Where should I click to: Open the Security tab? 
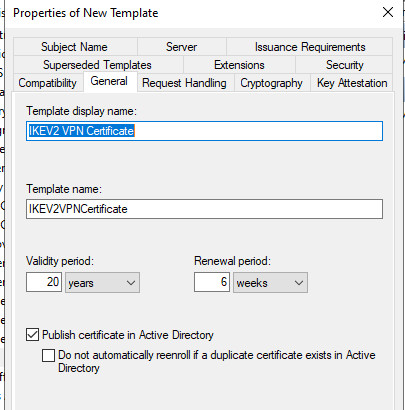[344, 64]
